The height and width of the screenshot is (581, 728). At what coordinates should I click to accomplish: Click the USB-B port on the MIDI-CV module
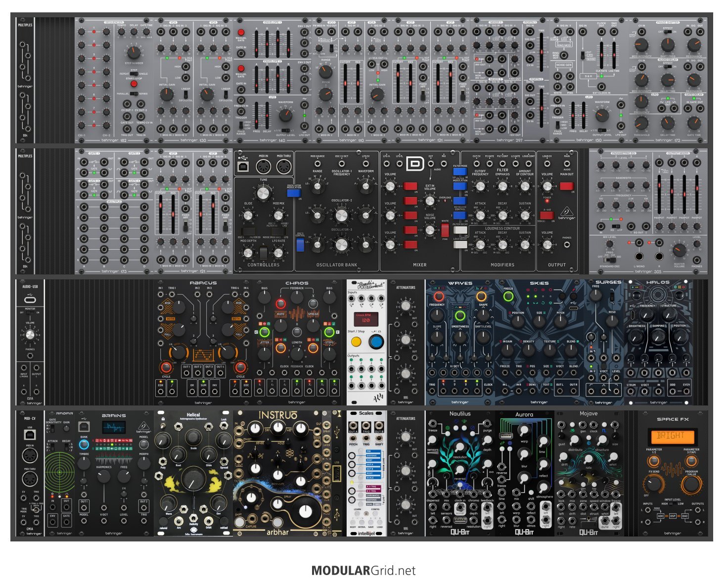pyautogui.click(x=30, y=435)
